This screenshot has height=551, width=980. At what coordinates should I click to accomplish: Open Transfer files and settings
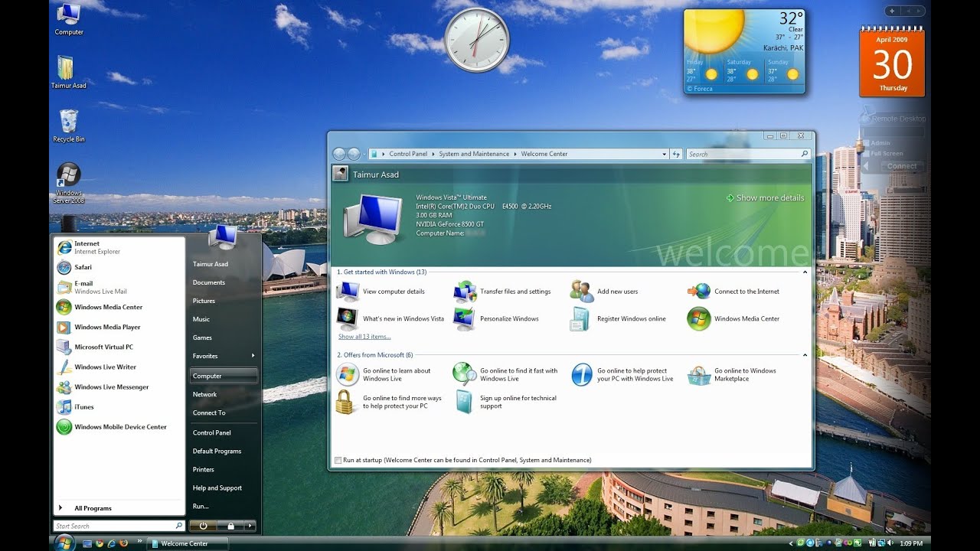[x=503, y=292]
